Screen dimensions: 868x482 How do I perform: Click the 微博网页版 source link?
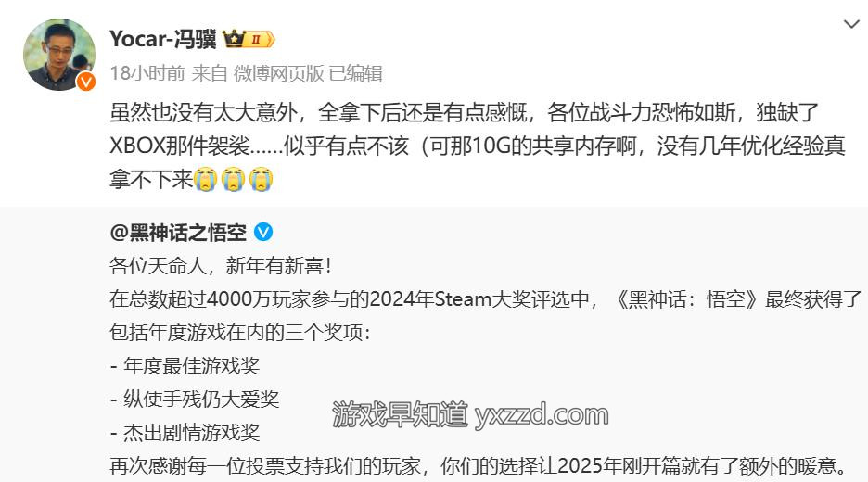[x=278, y=73]
